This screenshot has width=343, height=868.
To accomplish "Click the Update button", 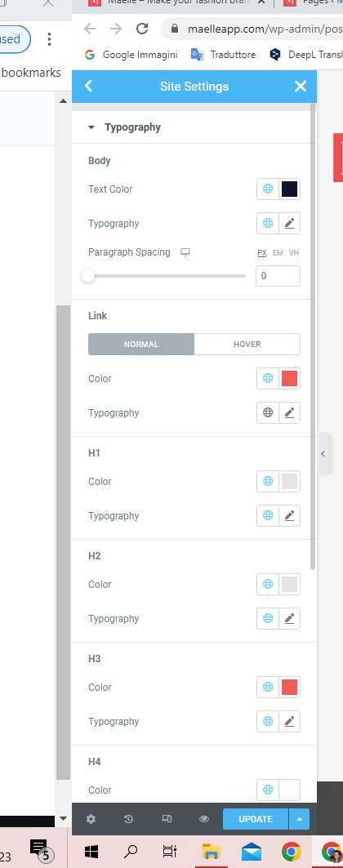I will click(256, 819).
